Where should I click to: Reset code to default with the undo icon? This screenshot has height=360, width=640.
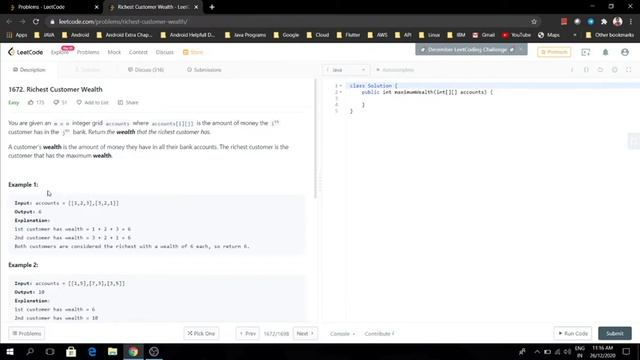coord(600,70)
